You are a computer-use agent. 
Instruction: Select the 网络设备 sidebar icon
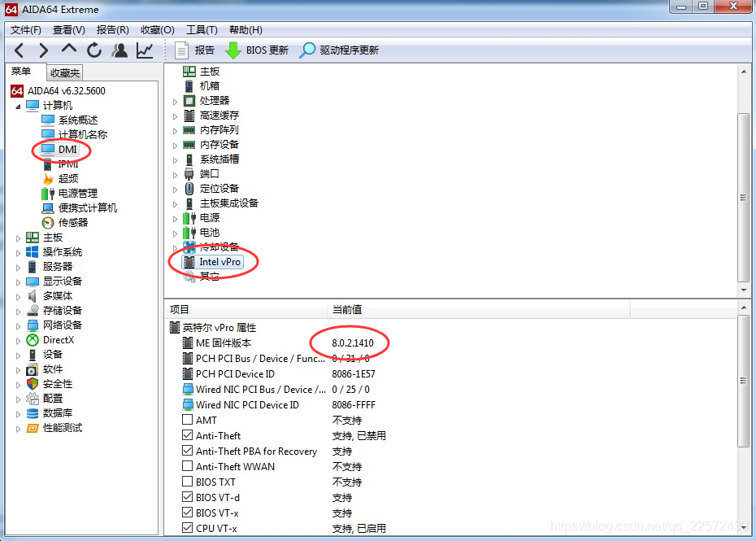click(33, 325)
